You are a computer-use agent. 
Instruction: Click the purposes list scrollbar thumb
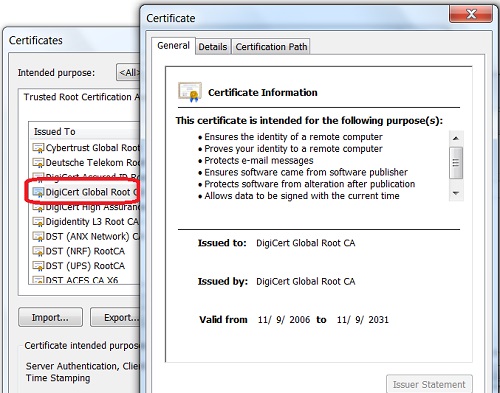click(456, 163)
